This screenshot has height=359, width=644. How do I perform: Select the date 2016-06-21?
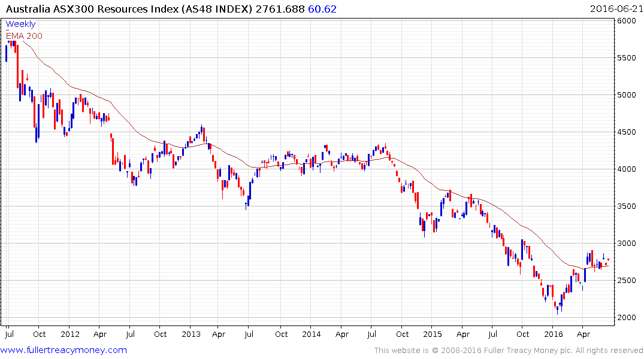pyautogui.click(x=616, y=9)
